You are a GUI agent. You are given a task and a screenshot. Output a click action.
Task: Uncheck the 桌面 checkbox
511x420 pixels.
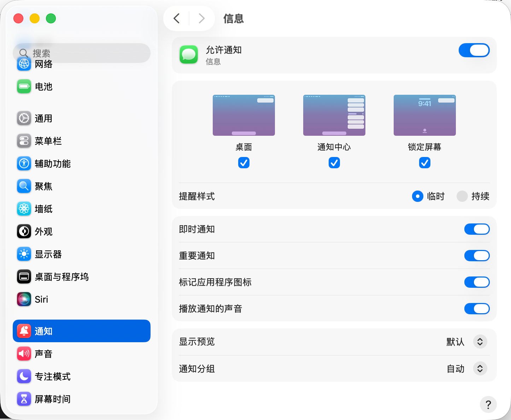tap(244, 163)
